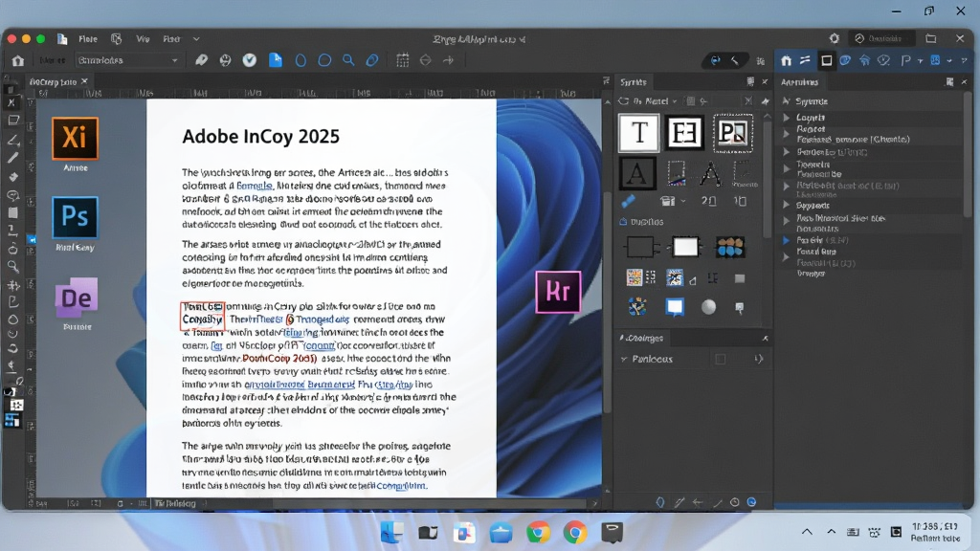Toggle the checkbox beside Panlocus

(720, 360)
